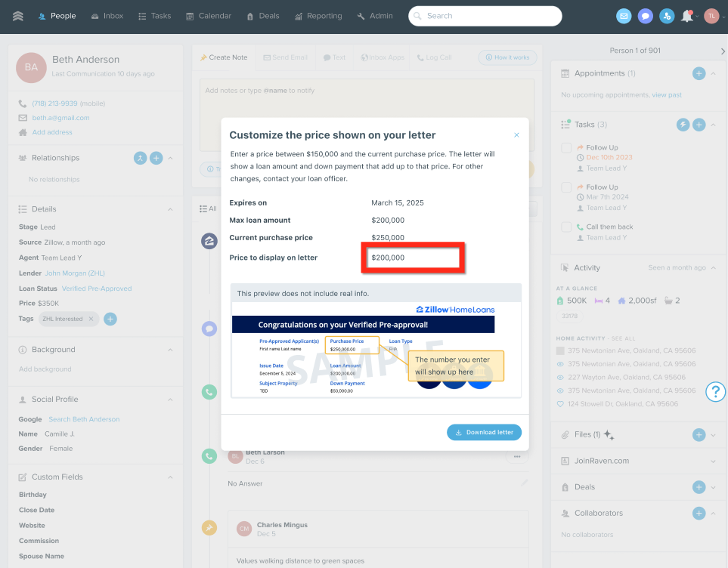728x568 pixels.
Task: Click the notifications bell icon
Action: (686, 16)
